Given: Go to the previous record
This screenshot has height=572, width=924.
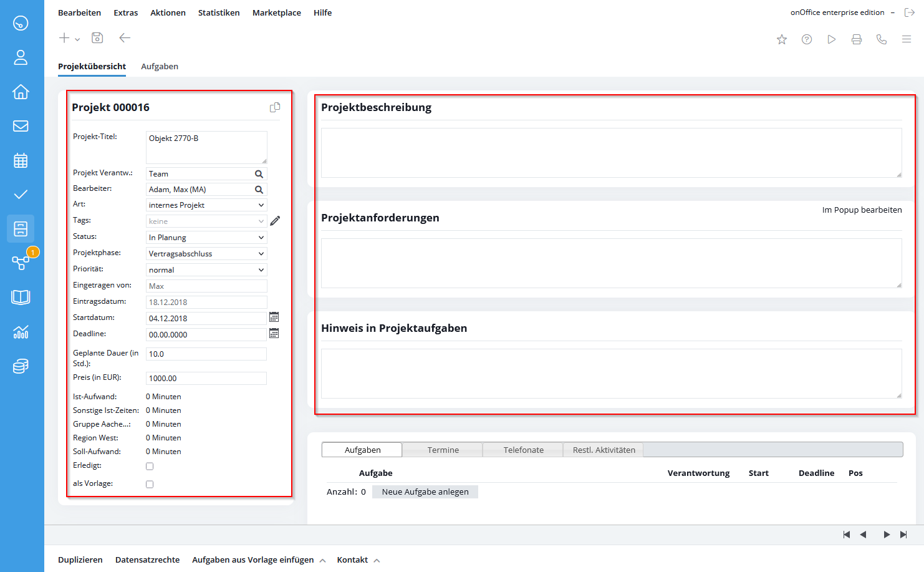Looking at the screenshot, I should point(864,535).
